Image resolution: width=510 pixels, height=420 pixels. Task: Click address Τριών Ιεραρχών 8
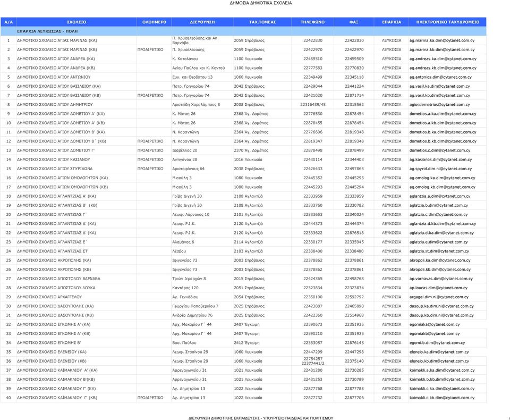click(189, 279)
